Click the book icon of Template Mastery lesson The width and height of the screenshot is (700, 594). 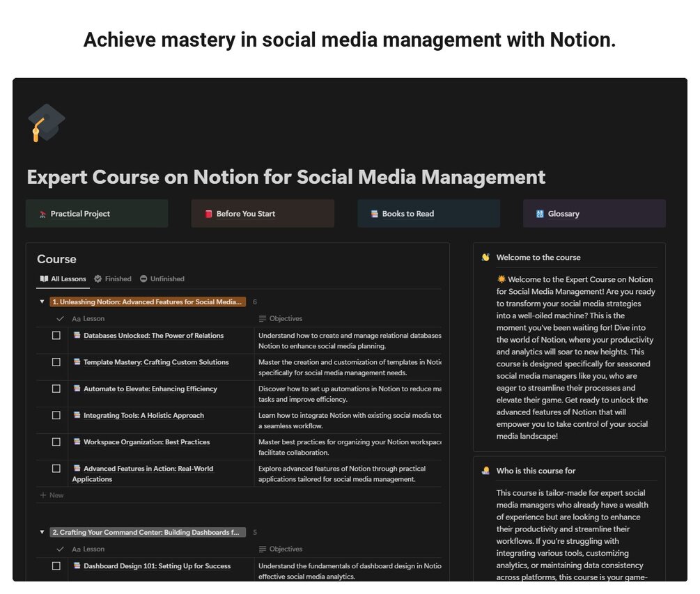click(77, 362)
